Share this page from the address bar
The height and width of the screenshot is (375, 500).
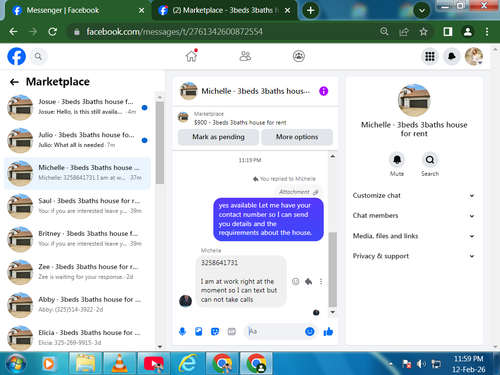click(x=404, y=32)
